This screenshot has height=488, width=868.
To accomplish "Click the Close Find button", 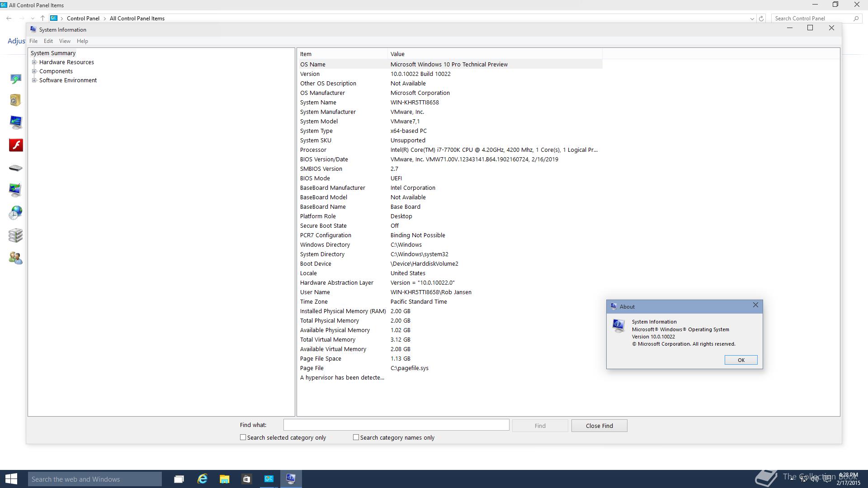I will point(599,426).
